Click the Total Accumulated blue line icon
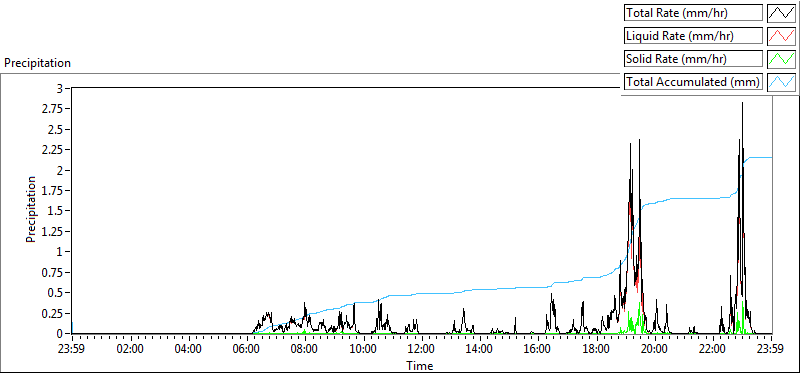Viewport: 800px width, 373px height. (x=781, y=82)
